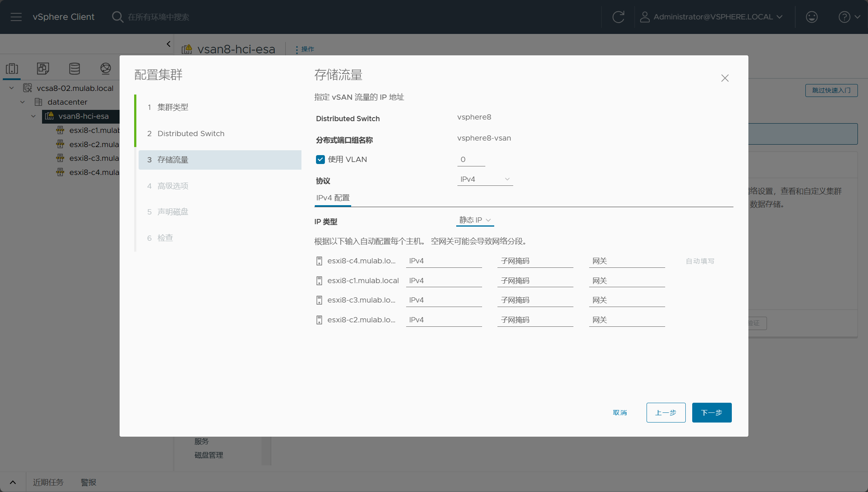Close the 配置集群 dialog
This screenshot has height=492, width=868.
(725, 78)
